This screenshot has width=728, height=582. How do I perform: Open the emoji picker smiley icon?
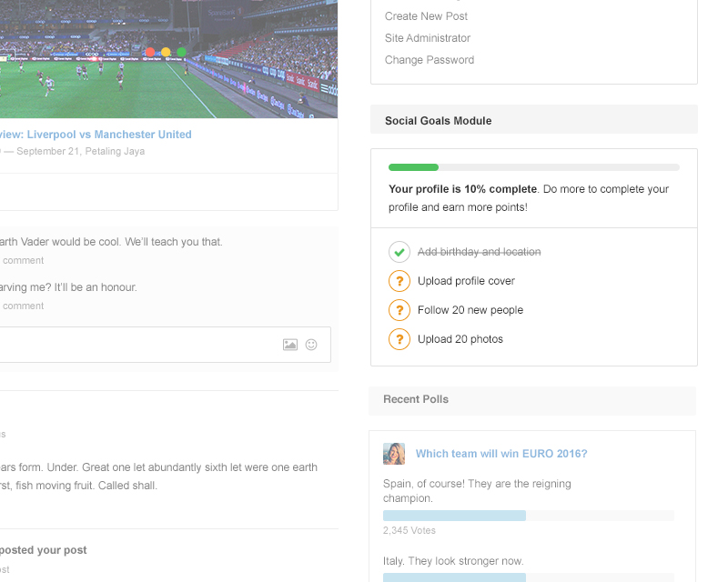(311, 345)
